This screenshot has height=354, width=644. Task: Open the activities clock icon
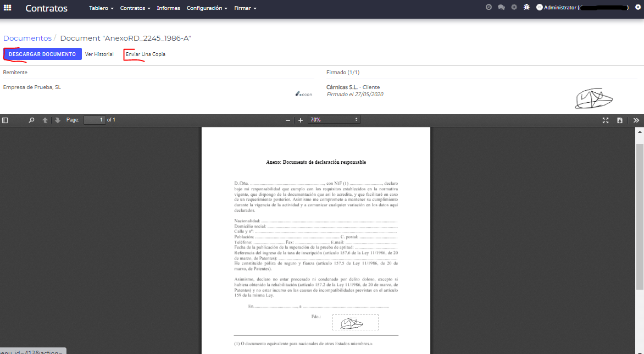tap(488, 7)
